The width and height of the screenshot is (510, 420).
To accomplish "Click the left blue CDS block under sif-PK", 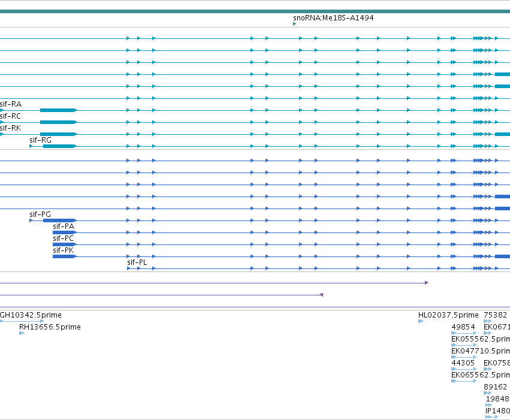I will tap(65, 256).
